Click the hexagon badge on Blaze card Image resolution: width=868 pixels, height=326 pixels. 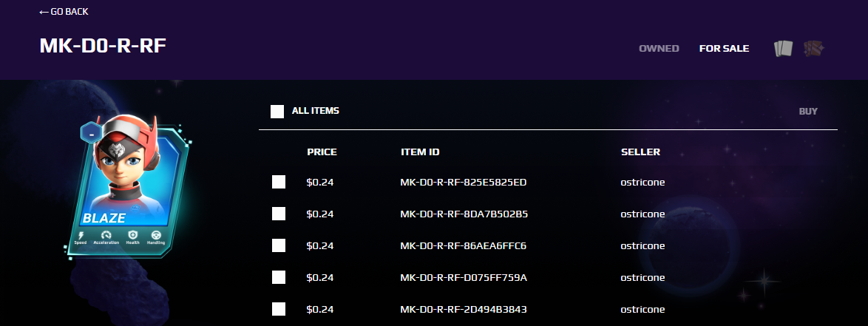91,133
